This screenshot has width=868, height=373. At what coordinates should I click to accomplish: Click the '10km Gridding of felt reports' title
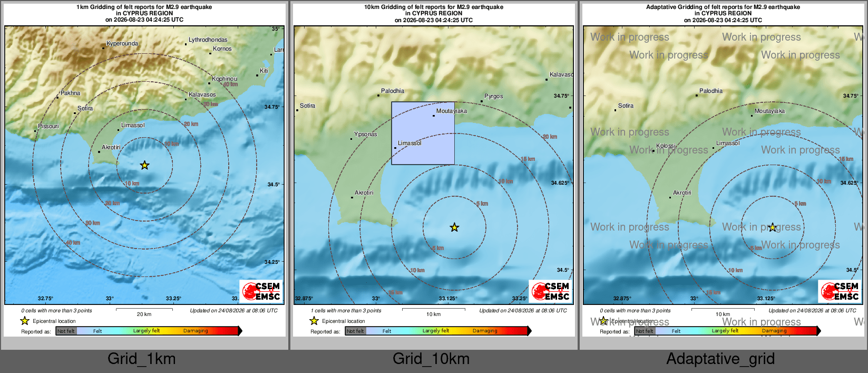434,7
